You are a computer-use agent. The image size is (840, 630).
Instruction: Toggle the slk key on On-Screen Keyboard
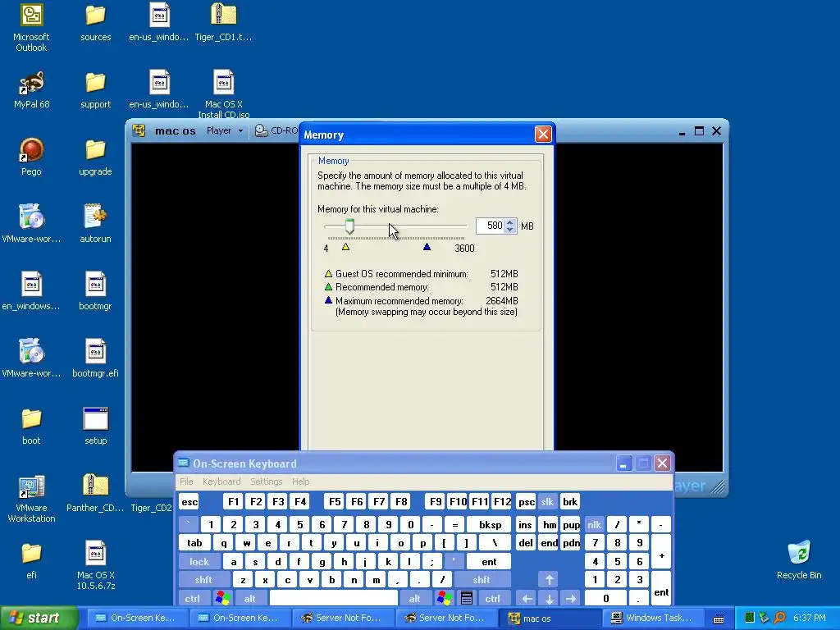(x=547, y=501)
